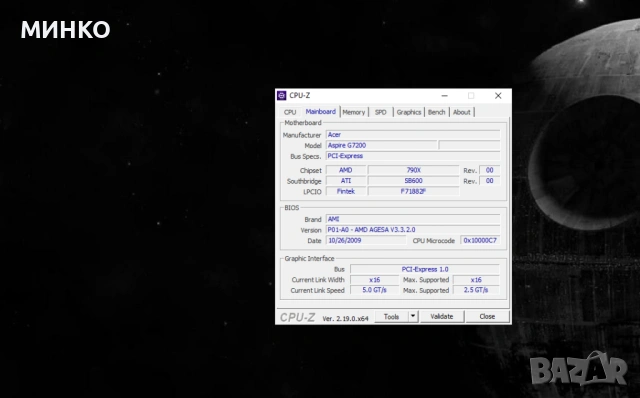Image resolution: width=640 pixels, height=398 pixels.
Task: Click the BIOS Version P01-A0 field
Action: pyautogui.click(x=413, y=230)
